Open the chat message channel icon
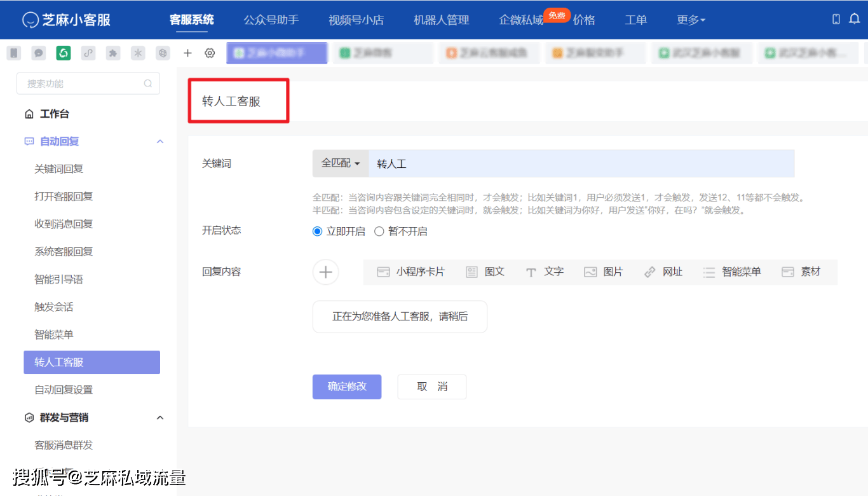The image size is (868, 496). (38, 53)
